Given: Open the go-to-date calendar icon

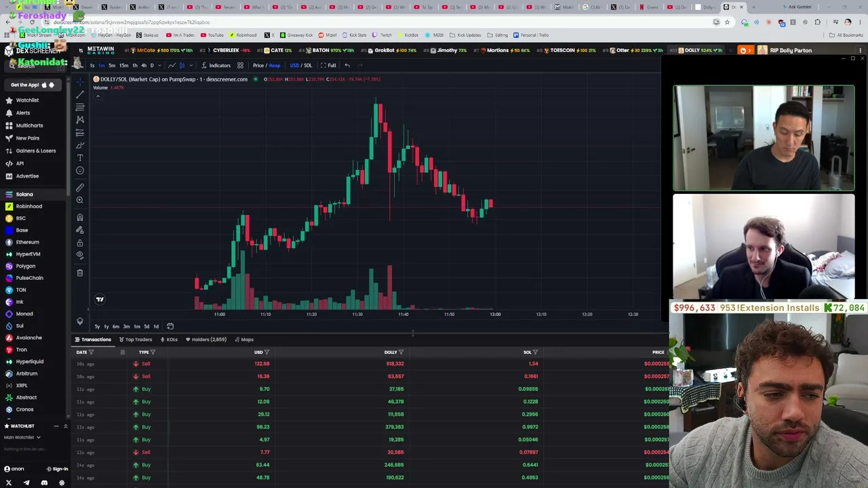Looking at the screenshot, I should click(170, 327).
